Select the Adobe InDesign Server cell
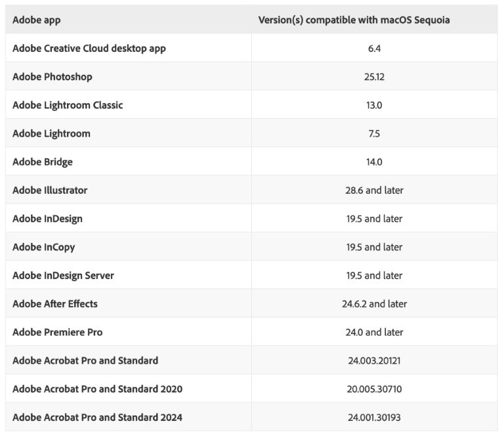This screenshot has height=440, width=504. tap(63, 275)
